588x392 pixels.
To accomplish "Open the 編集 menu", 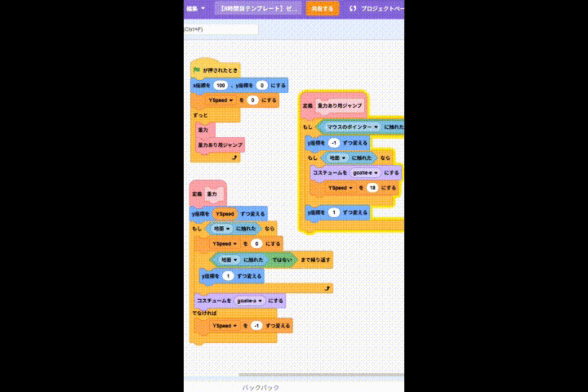I will pos(194,9).
